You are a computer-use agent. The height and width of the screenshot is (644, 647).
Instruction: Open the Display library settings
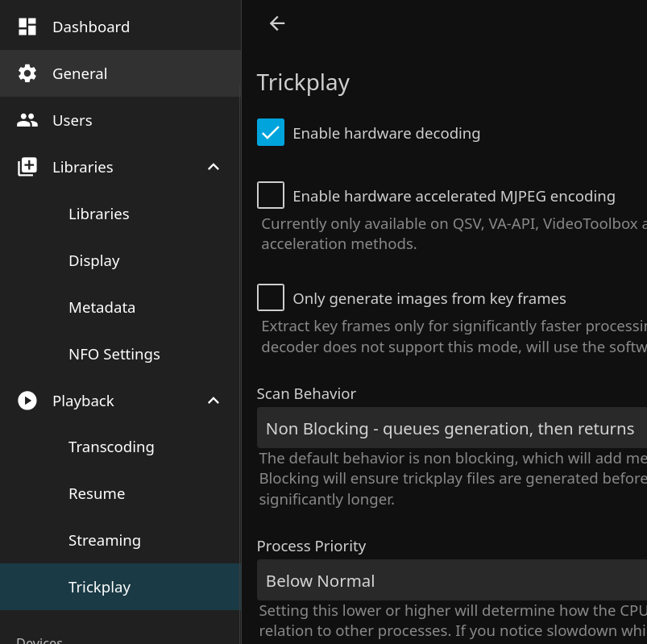point(93,260)
